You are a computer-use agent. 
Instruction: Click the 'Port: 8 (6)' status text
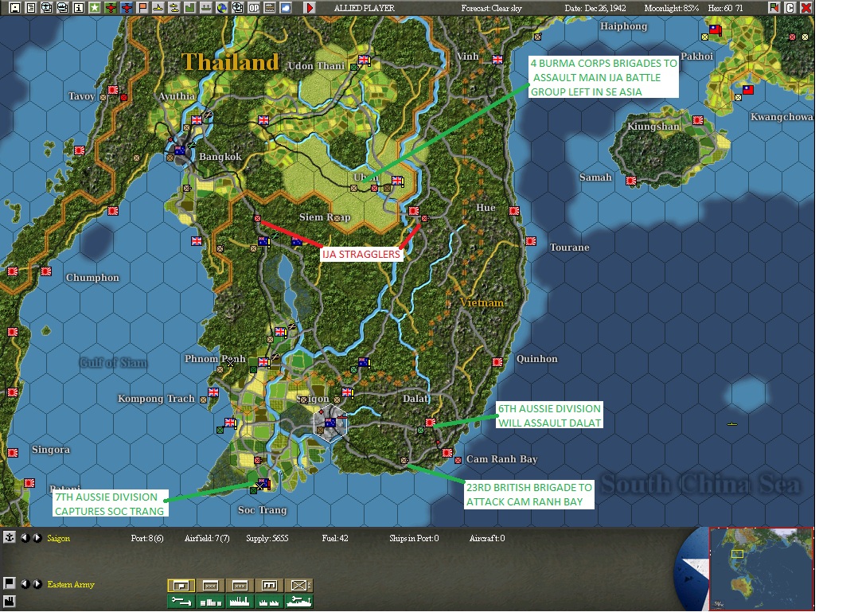click(x=147, y=538)
